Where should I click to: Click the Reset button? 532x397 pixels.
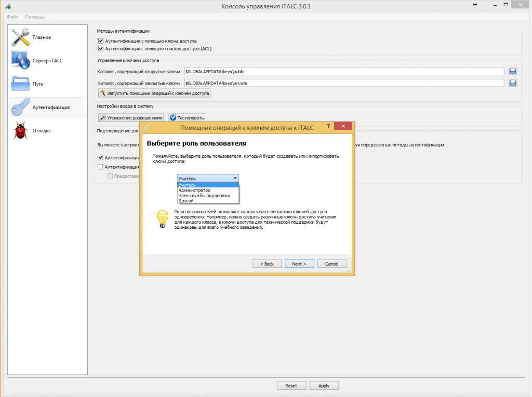tap(291, 386)
